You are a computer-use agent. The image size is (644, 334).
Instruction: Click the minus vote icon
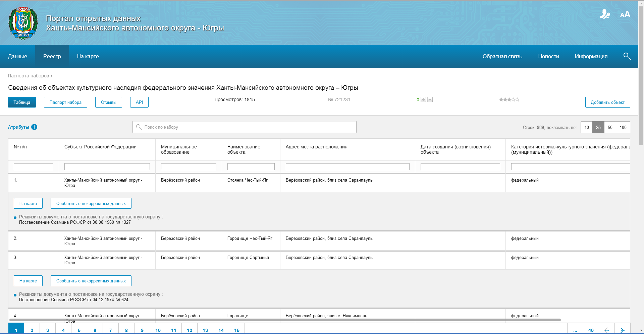coord(430,100)
